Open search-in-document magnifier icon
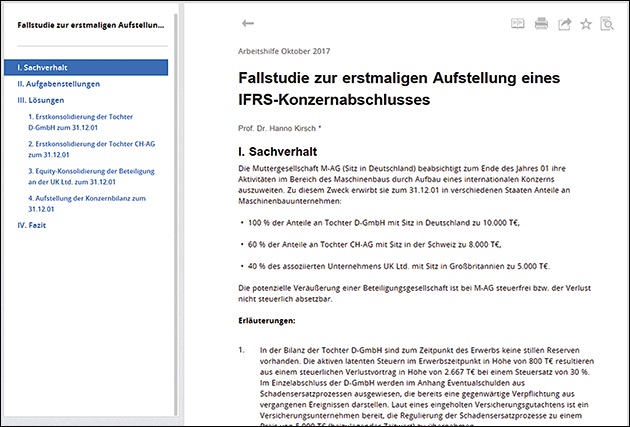 point(608,23)
